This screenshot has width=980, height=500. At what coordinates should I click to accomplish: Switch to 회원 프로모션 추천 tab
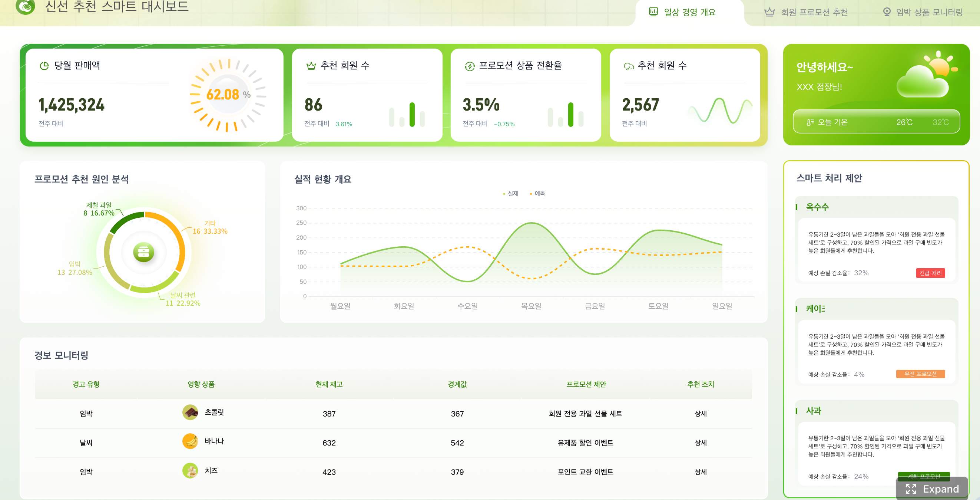click(806, 12)
